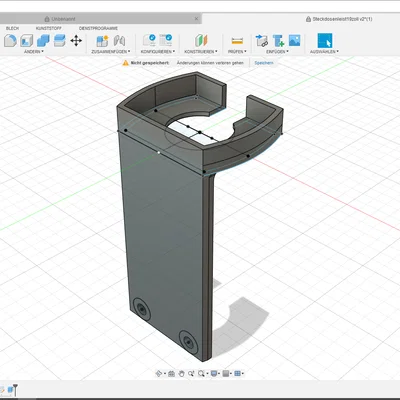Viewport: 400px width, 400px height.
Task: Click the timeline playhead marker
Action: [x=15, y=389]
